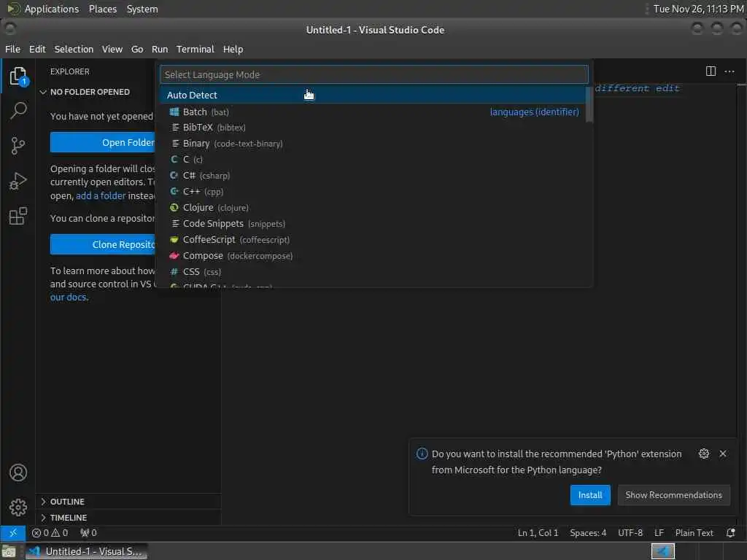Select Compose (dockercompose) language
Screen dimensions: 747x560
374,256
